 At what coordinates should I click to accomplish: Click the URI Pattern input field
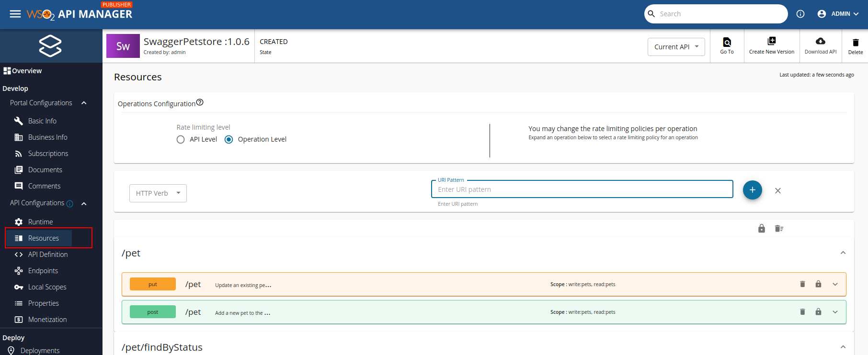click(582, 189)
